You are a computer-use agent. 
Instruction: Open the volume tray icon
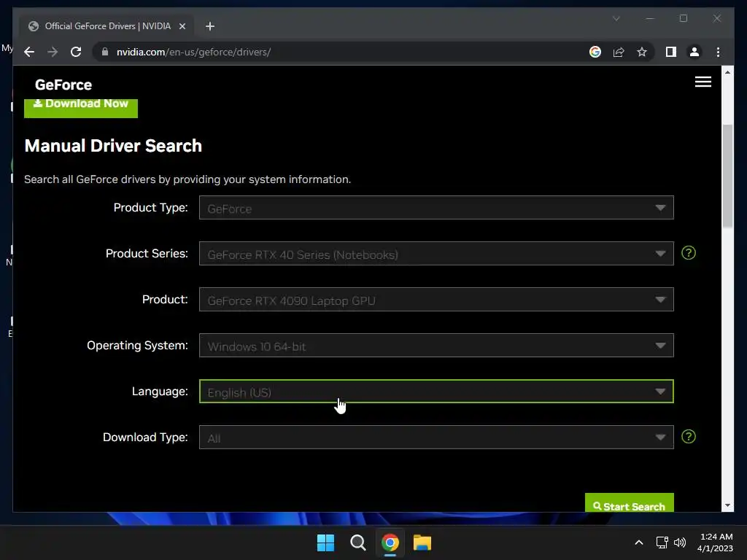[680, 542]
